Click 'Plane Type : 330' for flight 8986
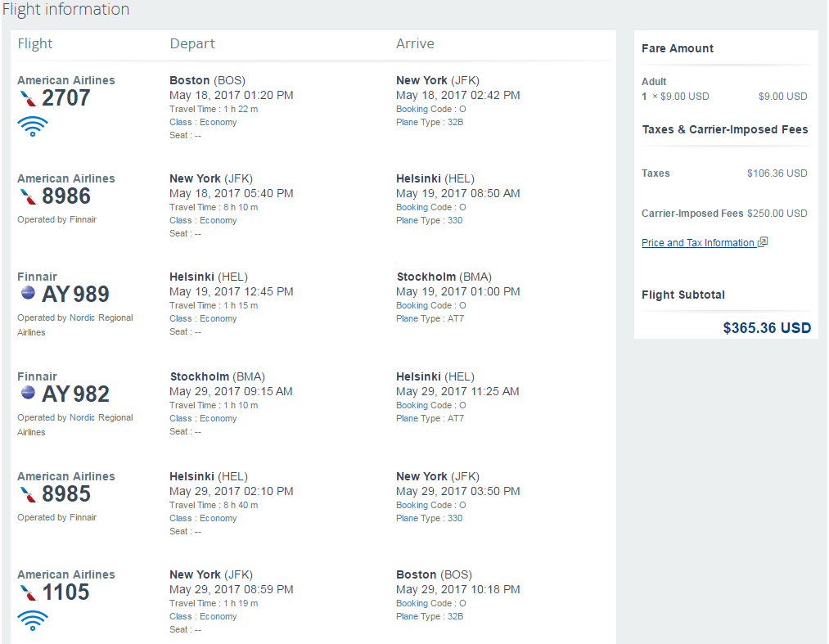Image resolution: width=829 pixels, height=644 pixels. (x=430, y=220)
